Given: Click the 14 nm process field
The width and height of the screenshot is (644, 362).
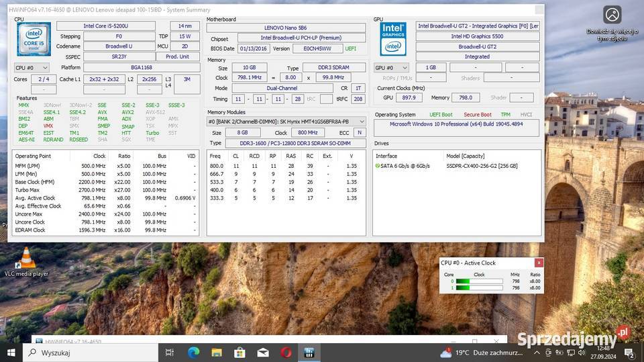Looking at the screenshot, I should [185, 26].
